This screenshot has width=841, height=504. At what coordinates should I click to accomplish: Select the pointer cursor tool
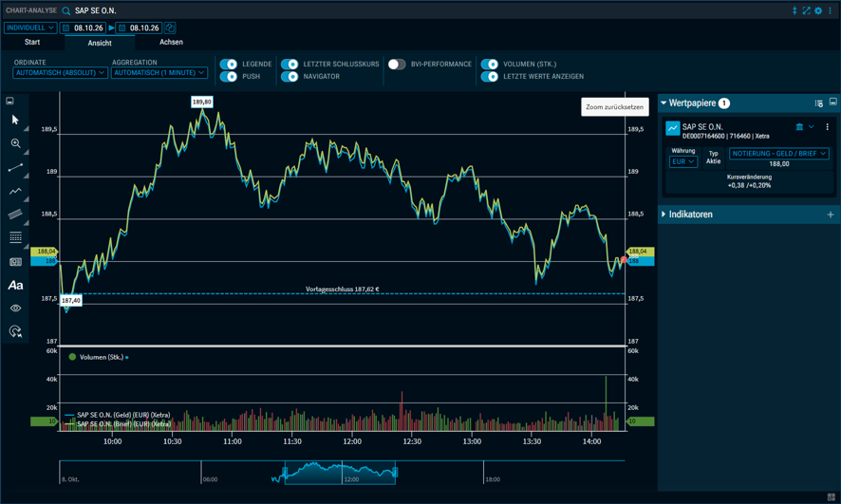click(x=15, y=120)
